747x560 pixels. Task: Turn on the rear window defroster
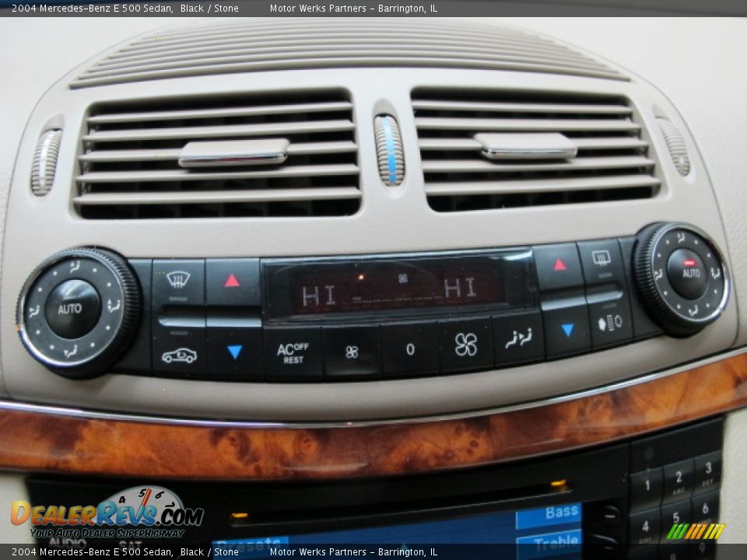tap(601, 260)
